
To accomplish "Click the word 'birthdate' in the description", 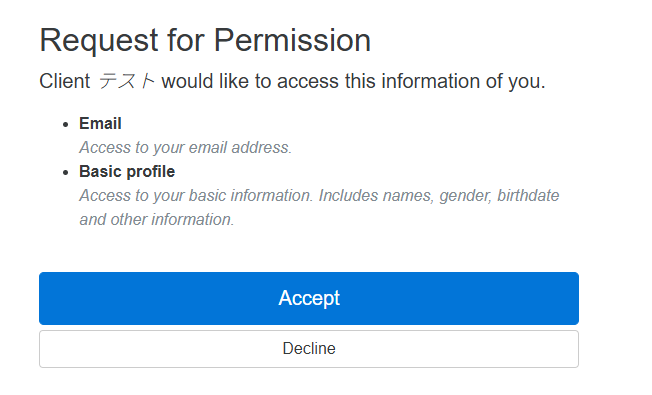I will coord(528,195).
